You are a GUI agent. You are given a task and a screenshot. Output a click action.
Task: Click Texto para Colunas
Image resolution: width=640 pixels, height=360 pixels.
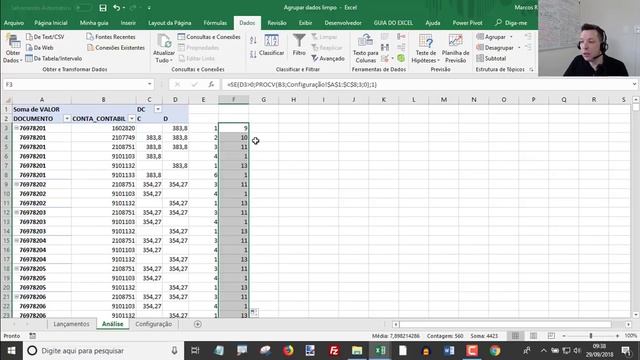pyautogui.click(x=365, y=49)
